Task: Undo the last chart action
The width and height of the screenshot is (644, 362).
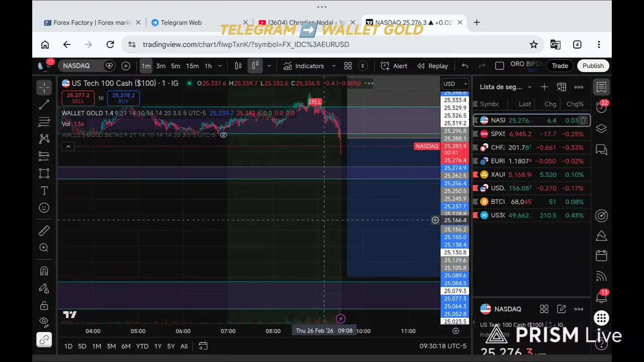Action: point(465,66)
